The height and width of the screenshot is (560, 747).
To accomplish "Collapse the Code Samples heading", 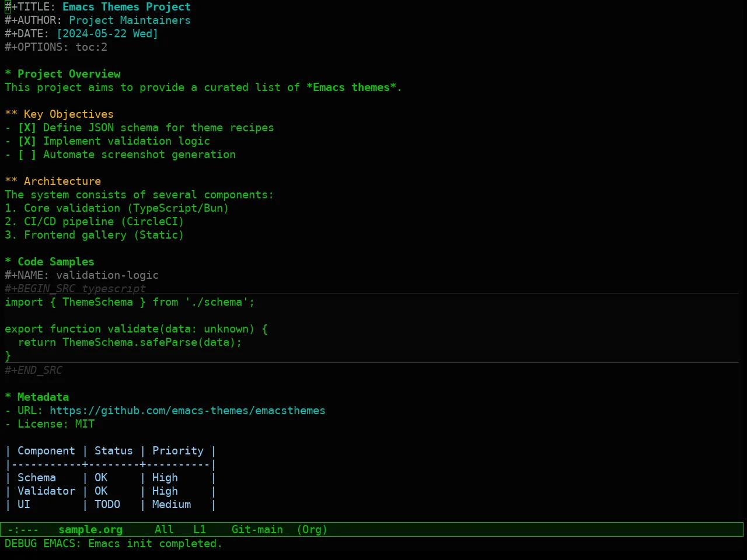I will pos(50,262).
